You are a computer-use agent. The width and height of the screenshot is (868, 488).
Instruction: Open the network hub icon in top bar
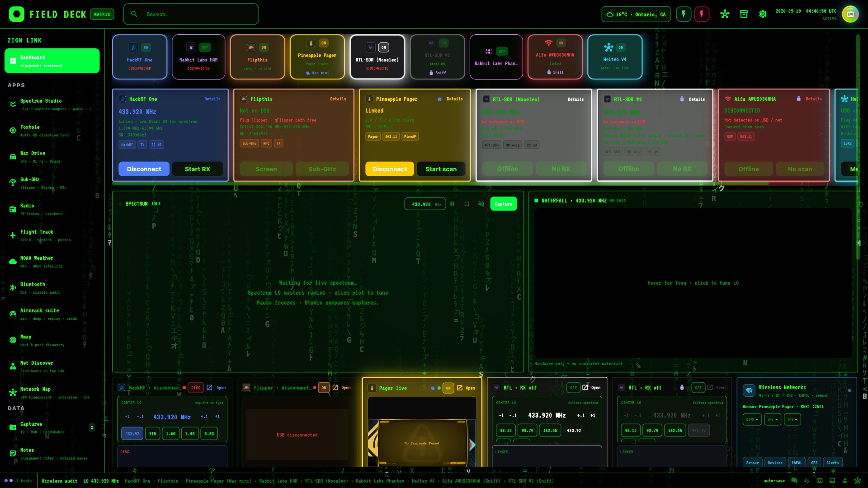tap(725, 14)
